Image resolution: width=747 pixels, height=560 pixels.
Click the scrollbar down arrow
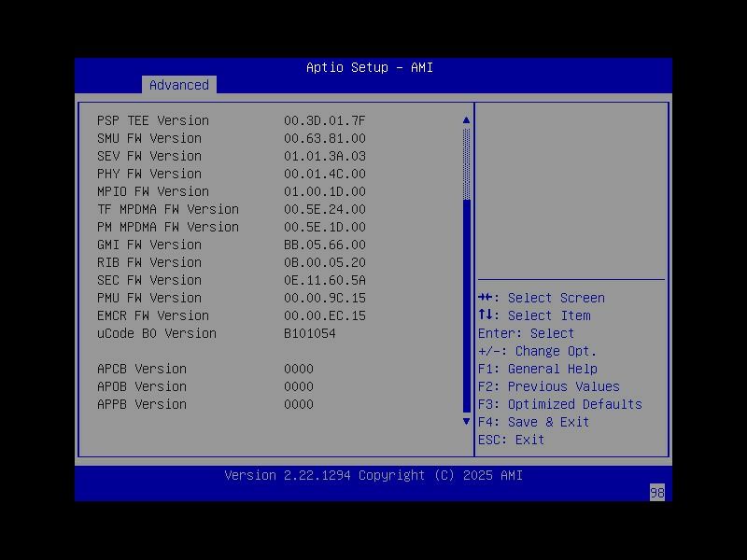point(466,422)
